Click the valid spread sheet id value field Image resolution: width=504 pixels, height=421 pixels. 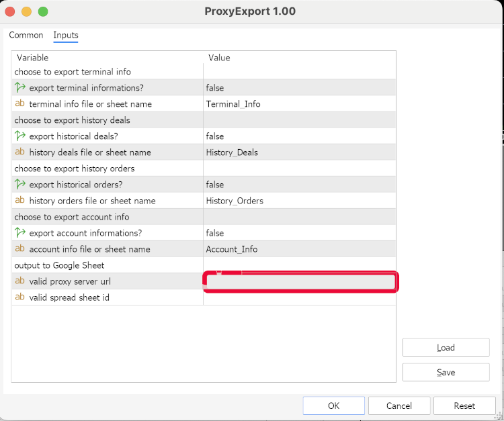click(x=299, y=297)
